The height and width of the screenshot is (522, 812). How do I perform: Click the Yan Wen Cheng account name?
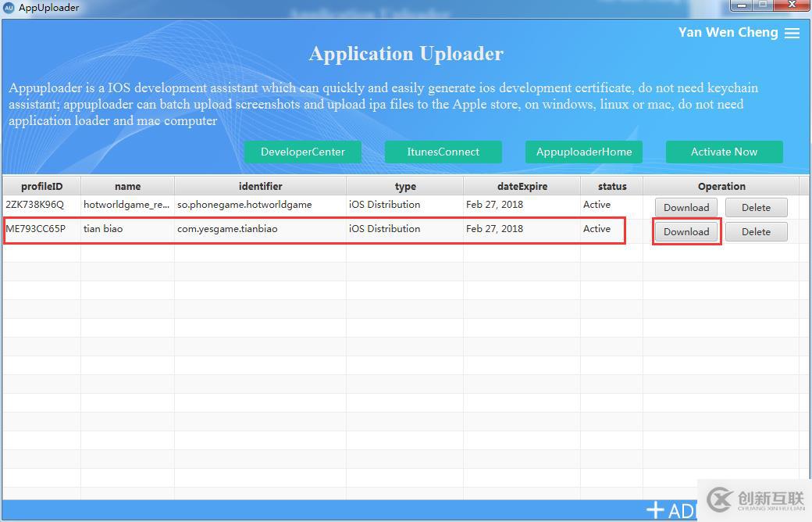[x=728, y=32]
